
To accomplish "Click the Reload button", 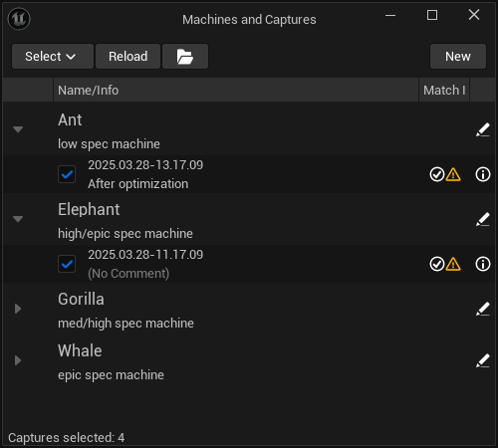I will [128, 57].
